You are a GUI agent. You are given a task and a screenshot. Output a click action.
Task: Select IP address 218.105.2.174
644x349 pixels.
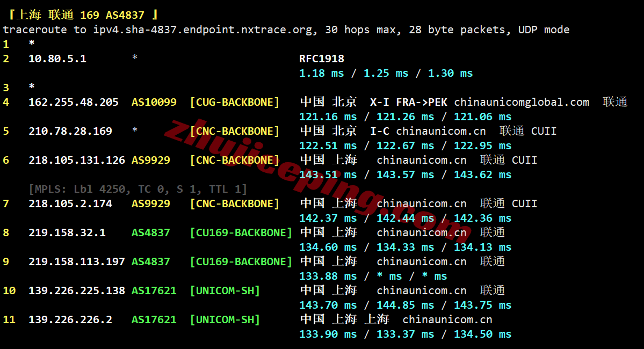coord(70,204)
